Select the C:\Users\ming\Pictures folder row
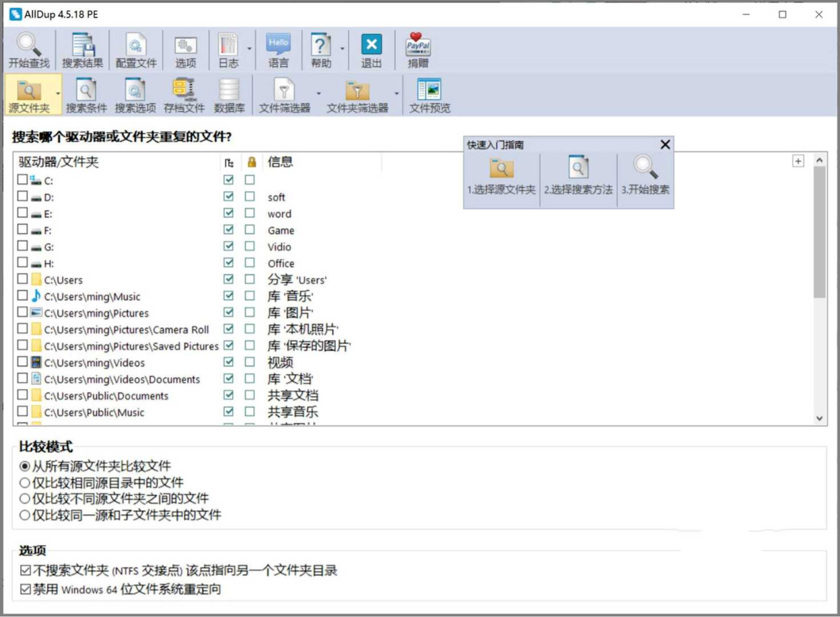This screenshot has width=840, height=617. [x=97, y=313]
